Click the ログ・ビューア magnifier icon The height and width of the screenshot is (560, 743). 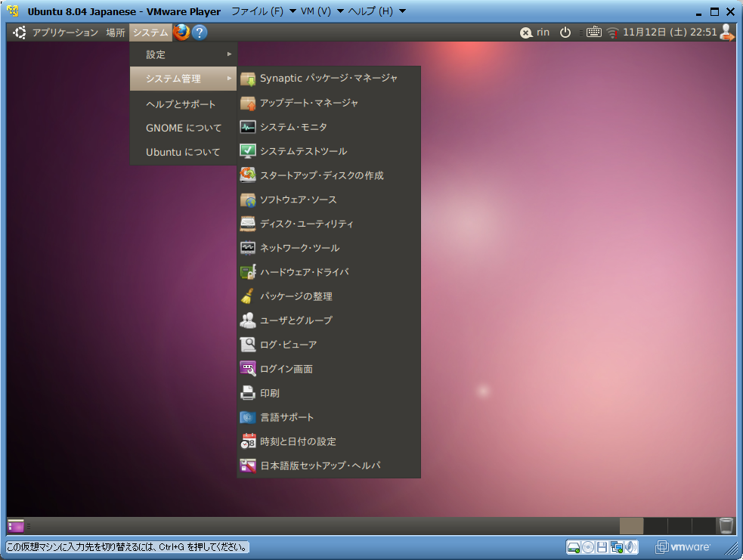click(248, 345)
